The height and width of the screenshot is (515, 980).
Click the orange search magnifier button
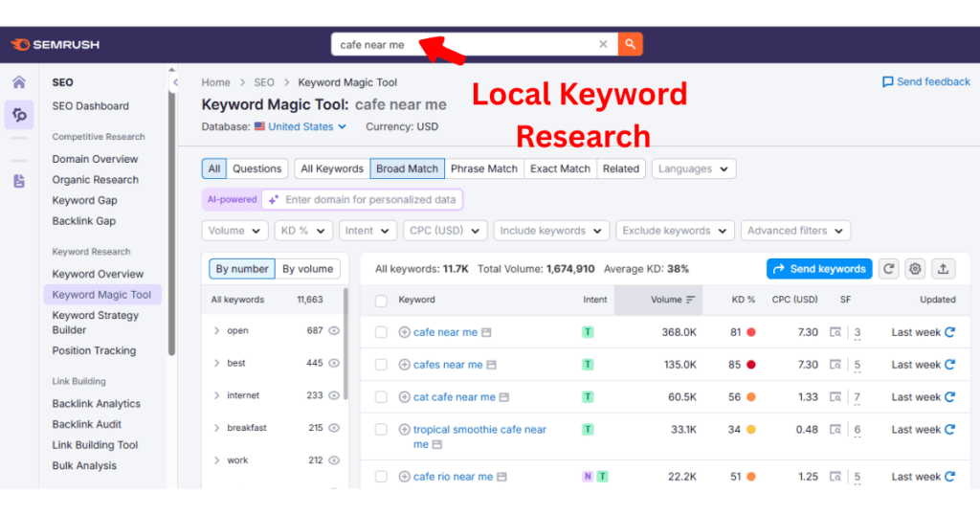click(x=630, y=44)
